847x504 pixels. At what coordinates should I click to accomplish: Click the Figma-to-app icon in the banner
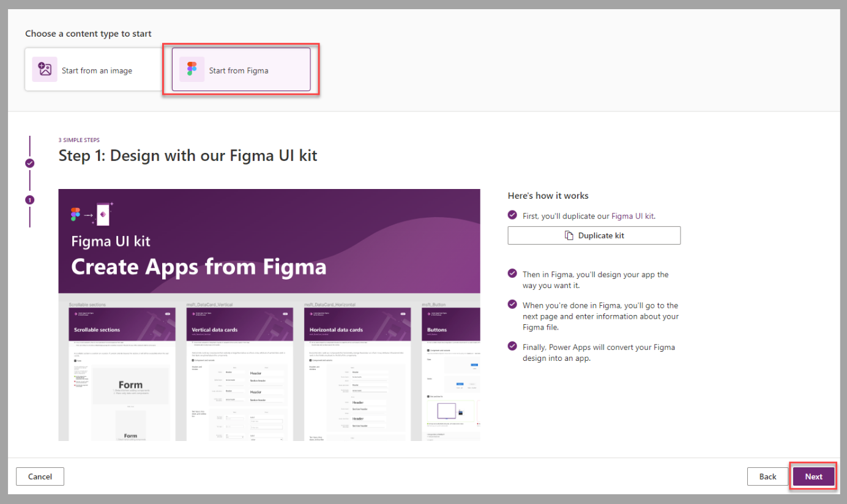pyautogui.click(x=92, y=214)
